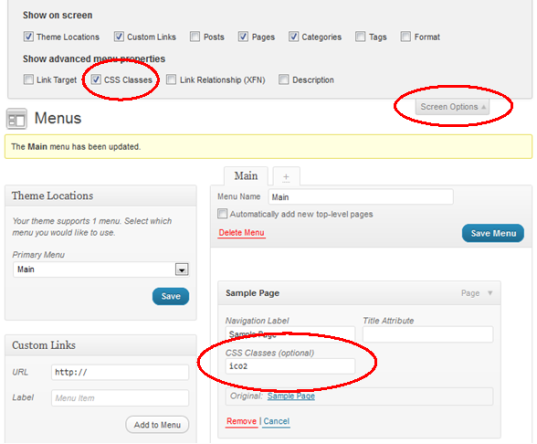Focus the Title Attribute field
Image resolution: width=537 pixels, height=444 pixels.
click(x=428, y=334)
